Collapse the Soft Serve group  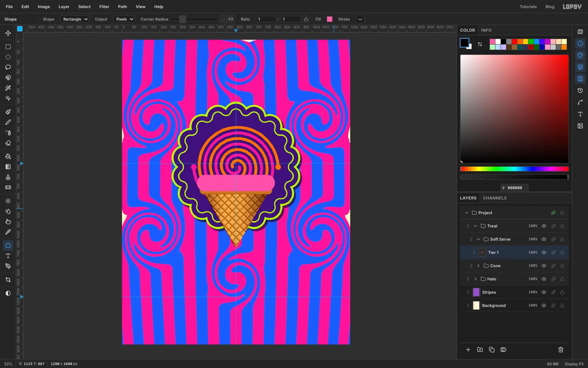[x=478, y=239]
